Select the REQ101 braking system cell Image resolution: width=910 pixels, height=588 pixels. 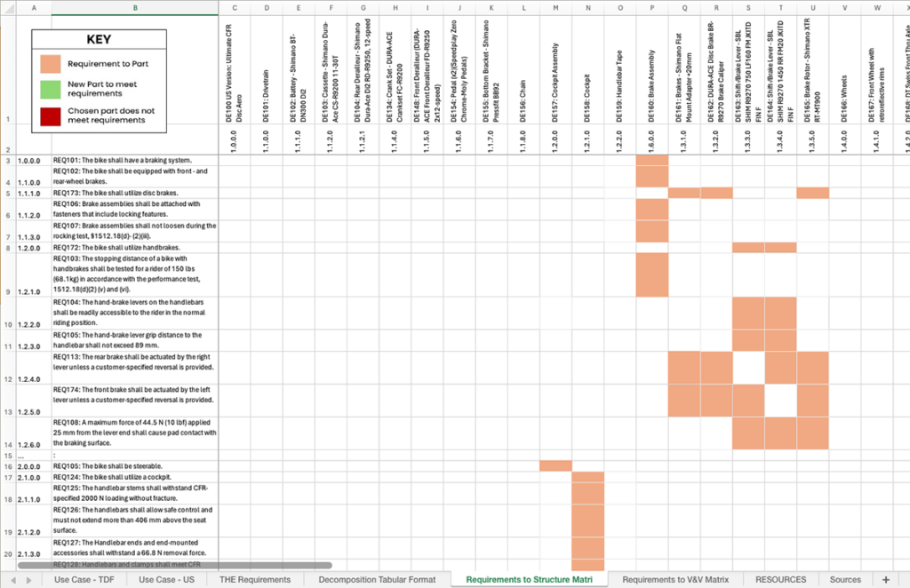click(134, 160)
